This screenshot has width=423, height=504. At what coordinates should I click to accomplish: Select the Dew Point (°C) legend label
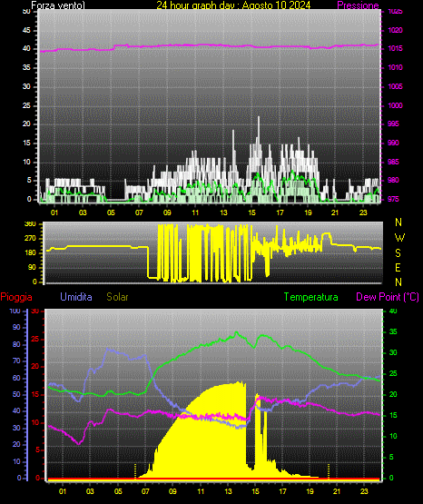[x=388, y=297]
